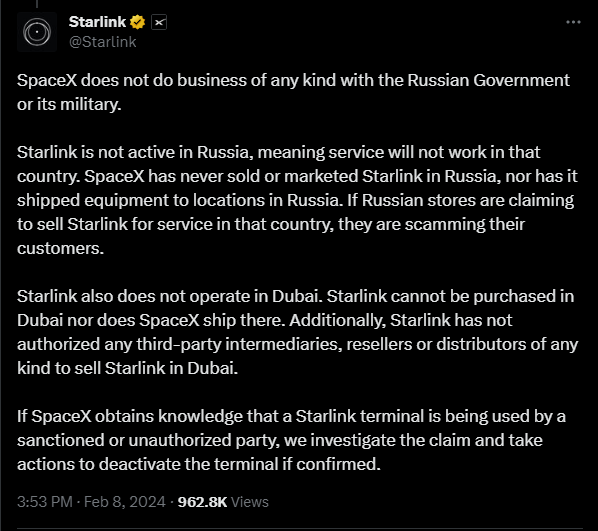
Task: Click the text "kind to sell Starlink in Dubai."
Action: coord(127,368)
